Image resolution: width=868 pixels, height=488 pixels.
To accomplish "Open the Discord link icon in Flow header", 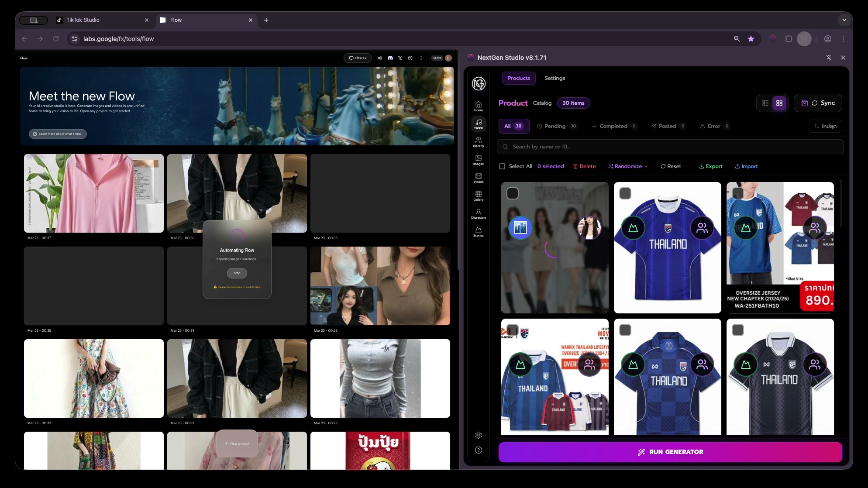I will pyautogui.click(x=390, y=58).
